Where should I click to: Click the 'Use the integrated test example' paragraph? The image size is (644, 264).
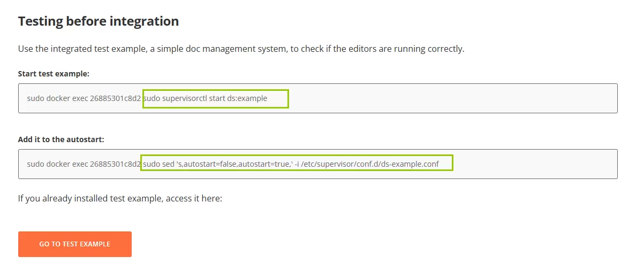[241, 49]
